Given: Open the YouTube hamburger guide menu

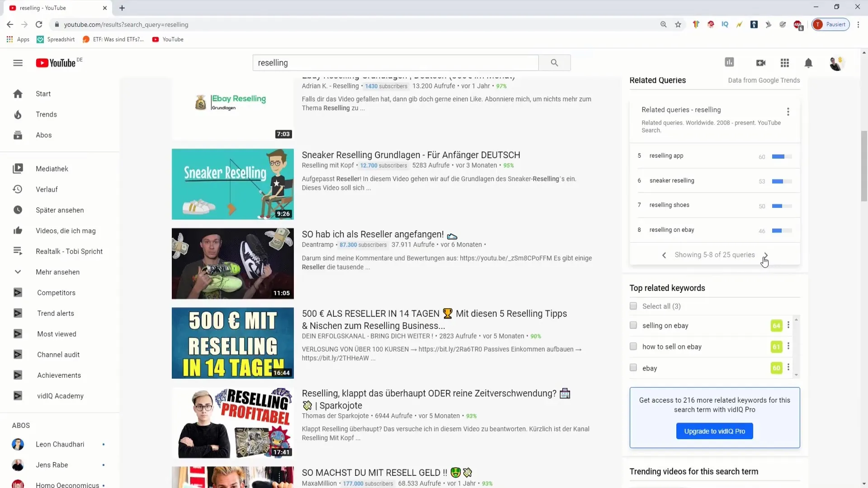Looking at the screenshot, I should coord(18,63).
